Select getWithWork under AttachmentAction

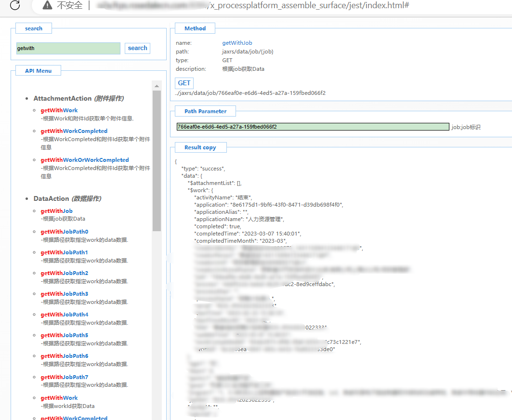point(59,110)
